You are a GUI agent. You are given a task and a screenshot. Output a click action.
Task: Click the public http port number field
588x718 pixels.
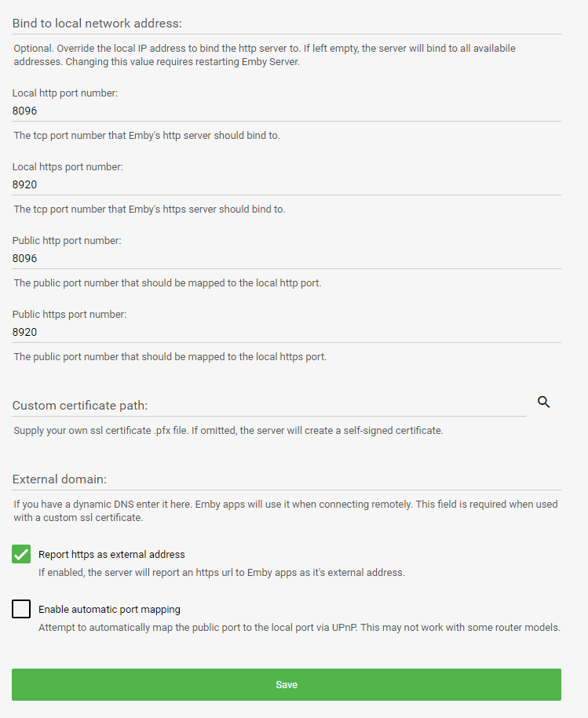(x=236, y=258)
